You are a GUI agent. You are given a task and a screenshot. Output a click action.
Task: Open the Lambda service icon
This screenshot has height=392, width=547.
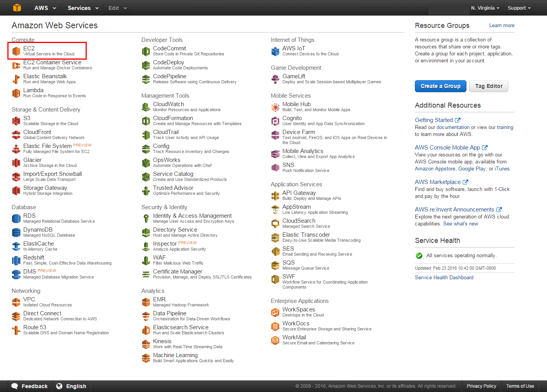[x=16, y=93]
